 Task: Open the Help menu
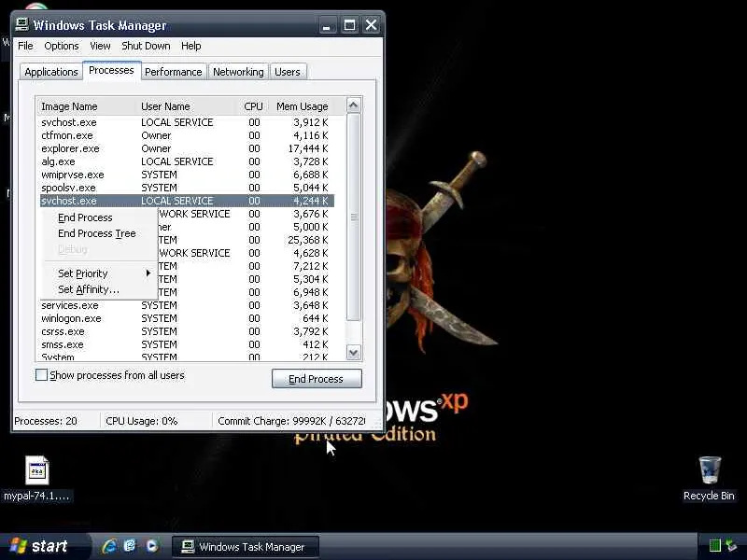191,46
